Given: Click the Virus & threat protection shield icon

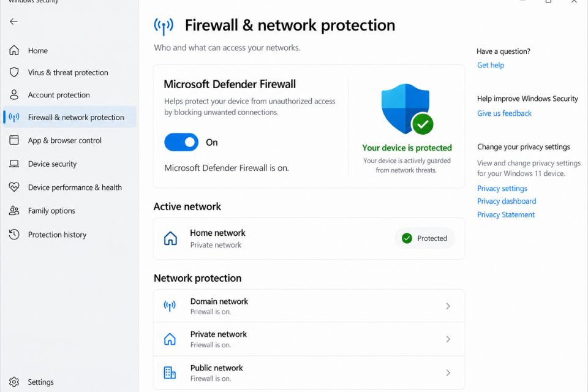Looking at the screenshot, I should point(14,72).
